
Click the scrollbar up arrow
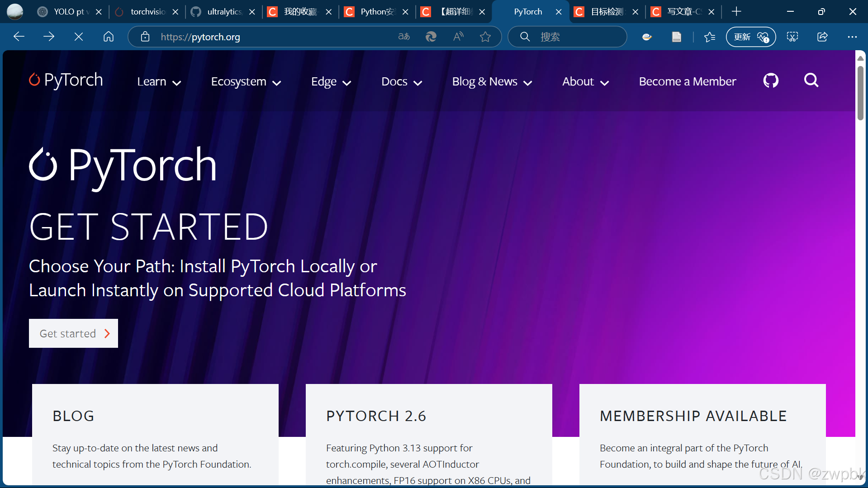click(860, 58)
